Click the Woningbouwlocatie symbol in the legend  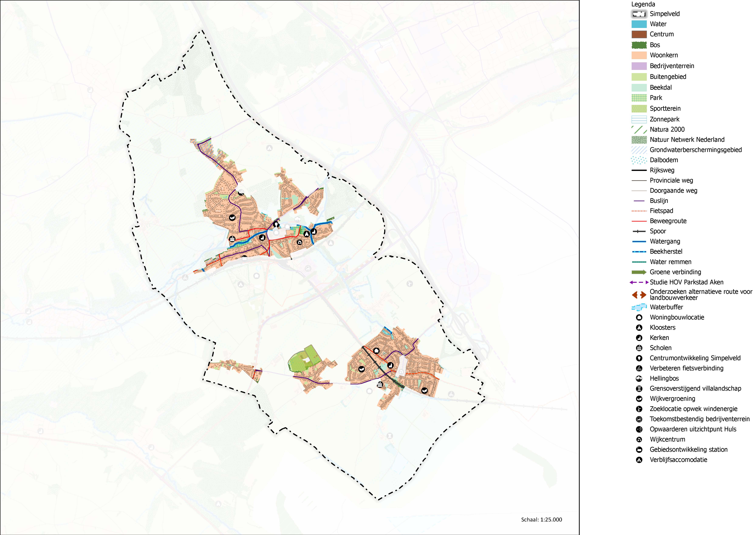pos(639,318)
